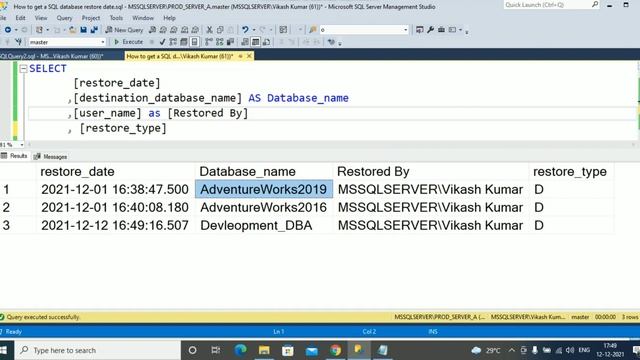640x360 pixels.
Task: Toggle IntelliSense Enabled button
Action: coord(195,42)
